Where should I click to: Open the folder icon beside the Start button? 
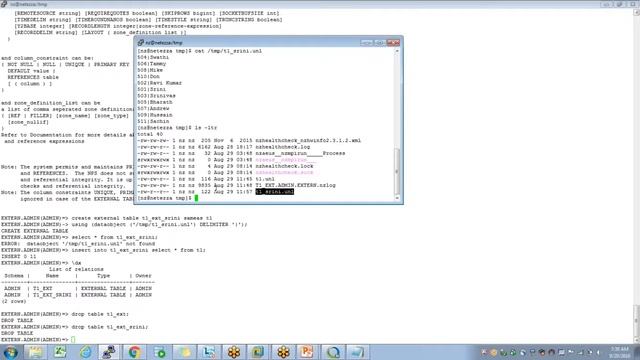click(36, 352)
